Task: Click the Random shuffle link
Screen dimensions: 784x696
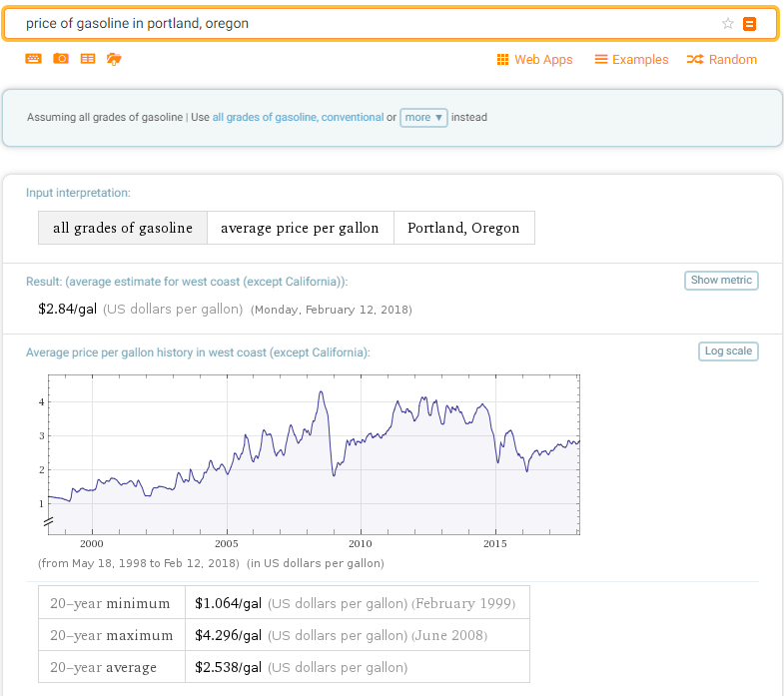Action: (722, 60)
